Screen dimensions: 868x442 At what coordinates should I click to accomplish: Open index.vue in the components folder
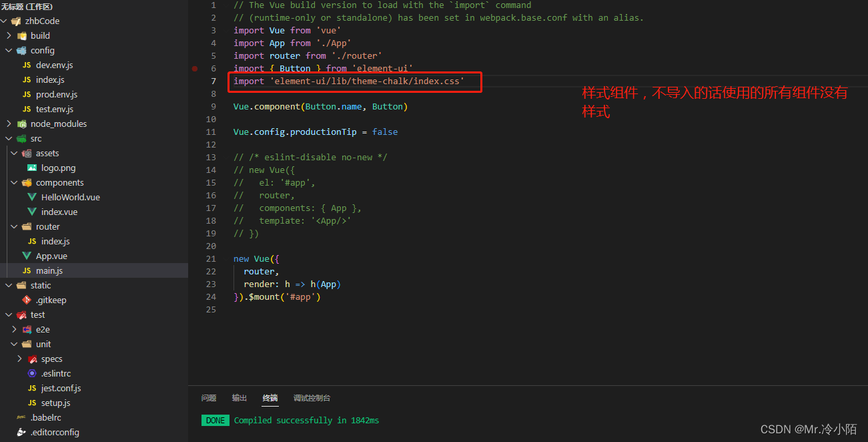[x=59, y=212]
